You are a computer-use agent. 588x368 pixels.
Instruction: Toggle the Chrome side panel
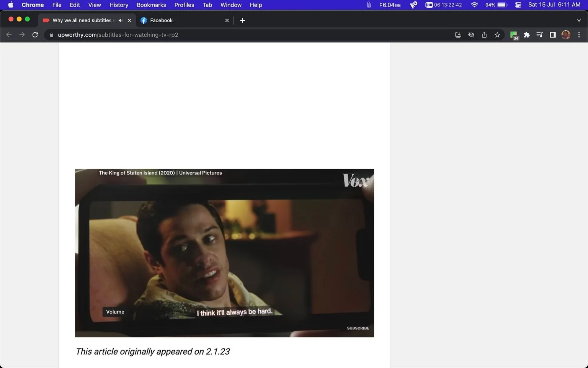click(553, 35)
